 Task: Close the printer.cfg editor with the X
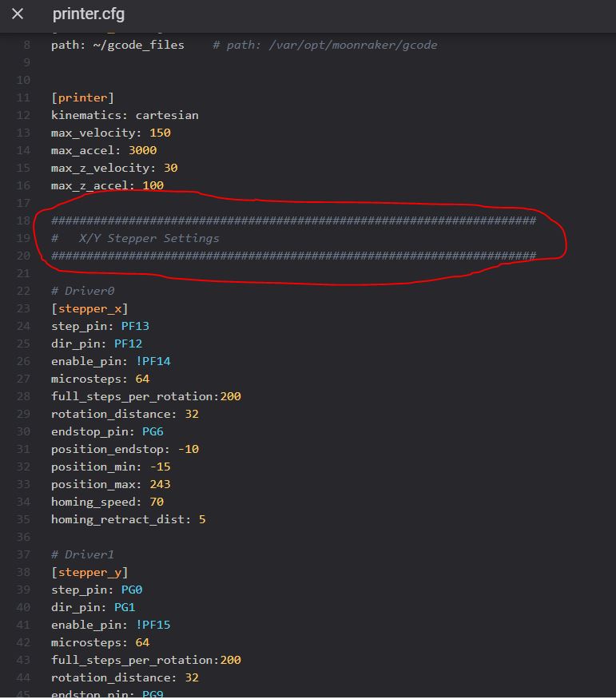18,14
